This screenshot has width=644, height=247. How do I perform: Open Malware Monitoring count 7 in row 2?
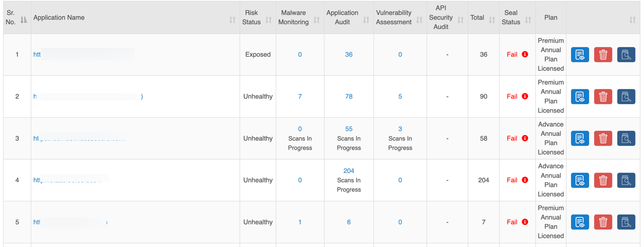click(x=300, y=96)
